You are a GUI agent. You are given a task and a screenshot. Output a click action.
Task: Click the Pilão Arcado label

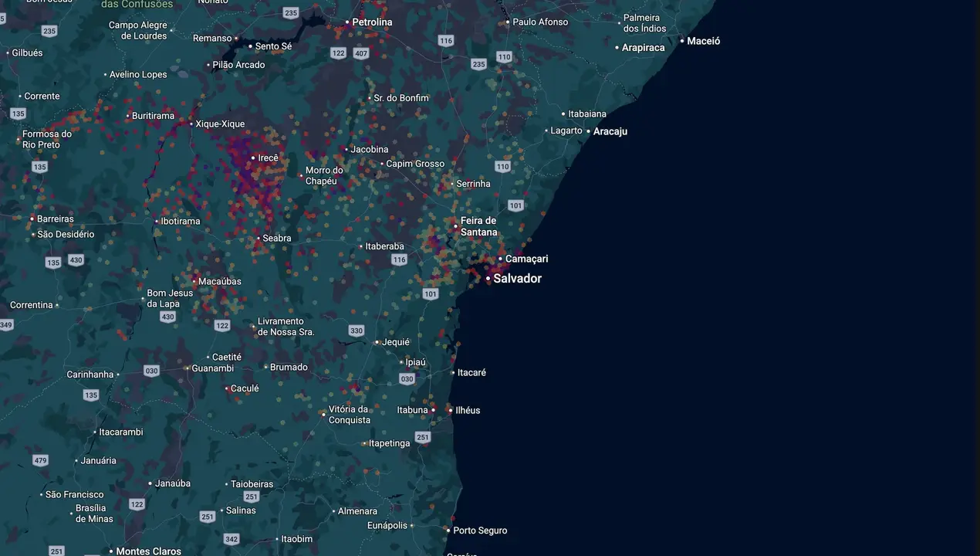click(x=238, y=65)
